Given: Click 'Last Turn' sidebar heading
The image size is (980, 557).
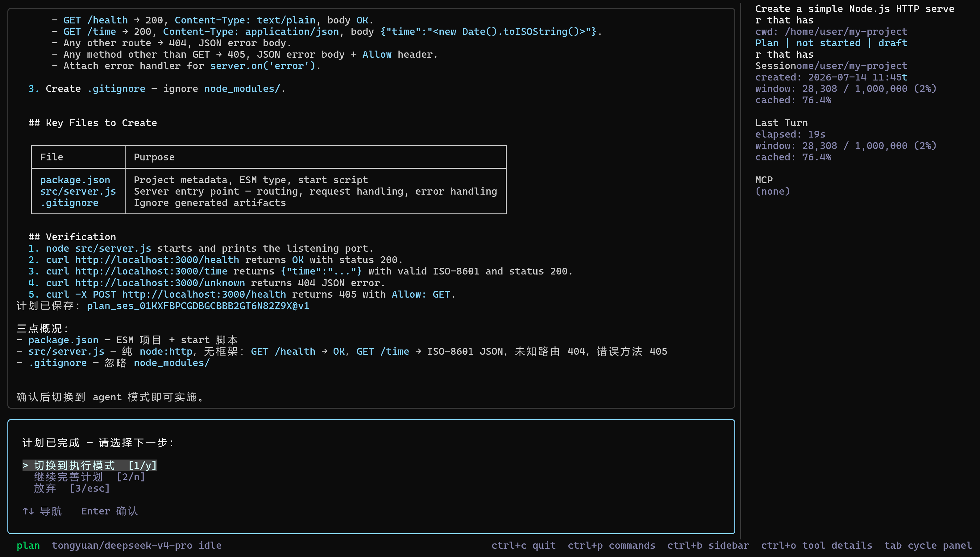Looking at the screenshot, I should pos(781,123).
